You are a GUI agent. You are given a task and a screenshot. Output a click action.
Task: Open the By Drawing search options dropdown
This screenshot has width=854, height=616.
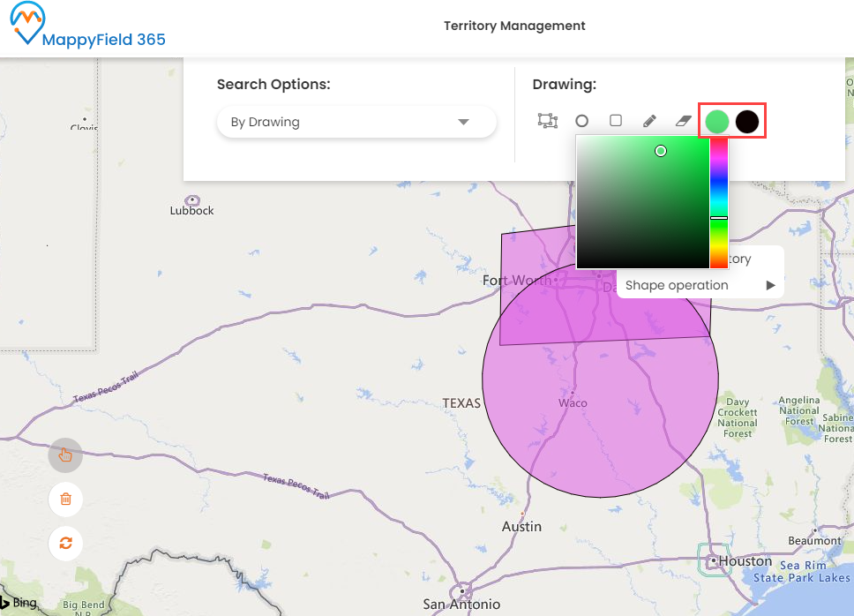[356, 122]
